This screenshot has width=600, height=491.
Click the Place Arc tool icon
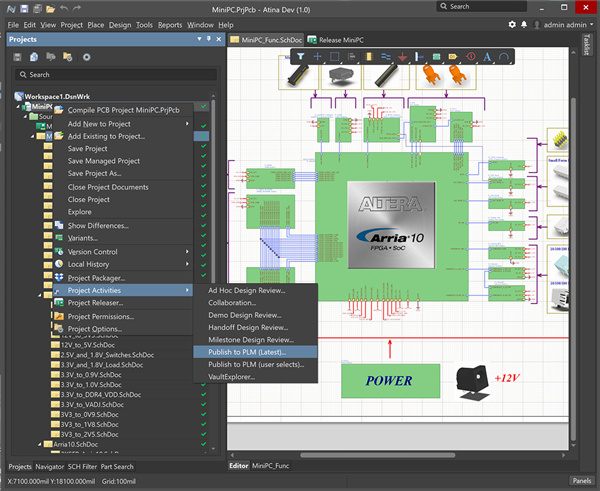(x=504, y=57)
